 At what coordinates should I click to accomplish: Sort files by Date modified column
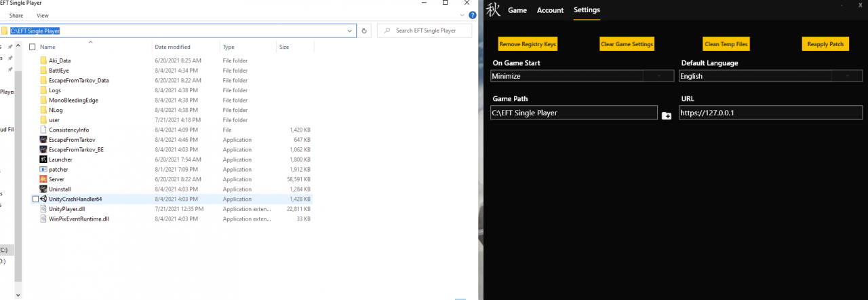pyautogui.click(x=172, y=47)
